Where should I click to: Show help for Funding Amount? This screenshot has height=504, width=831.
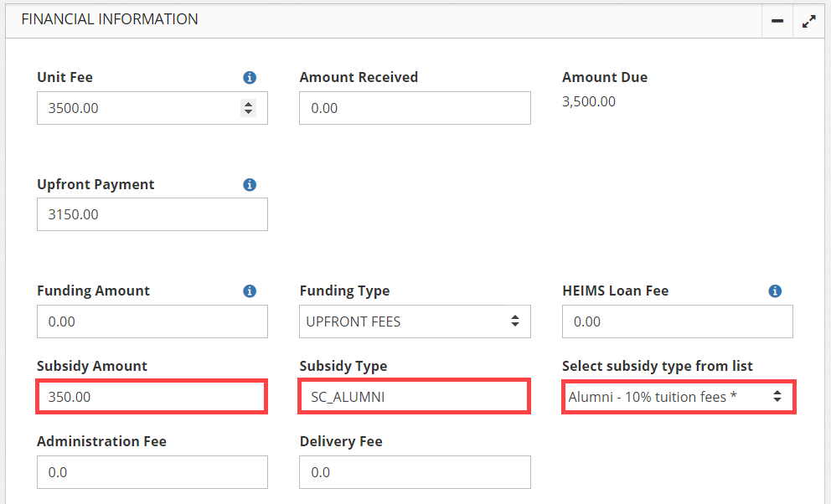tap(249, 291)
